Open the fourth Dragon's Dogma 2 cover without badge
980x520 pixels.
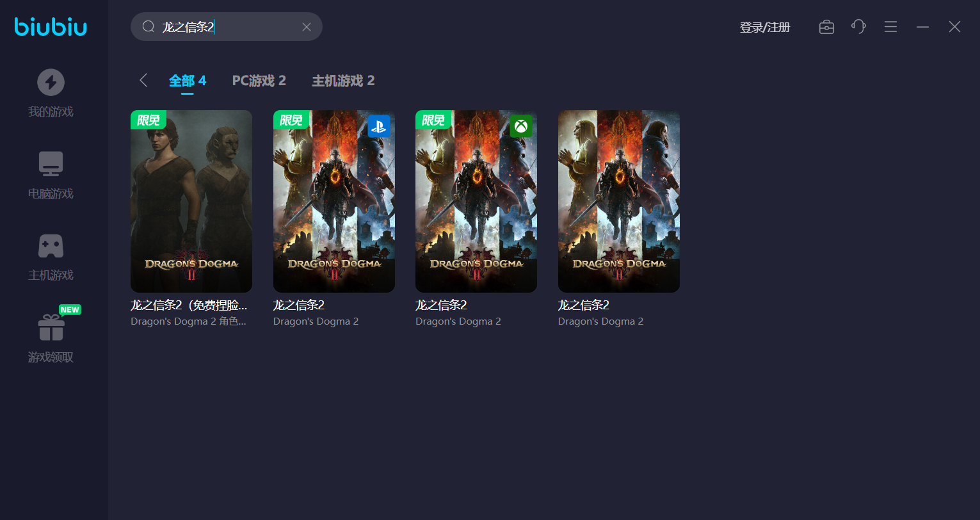[618, 201]
